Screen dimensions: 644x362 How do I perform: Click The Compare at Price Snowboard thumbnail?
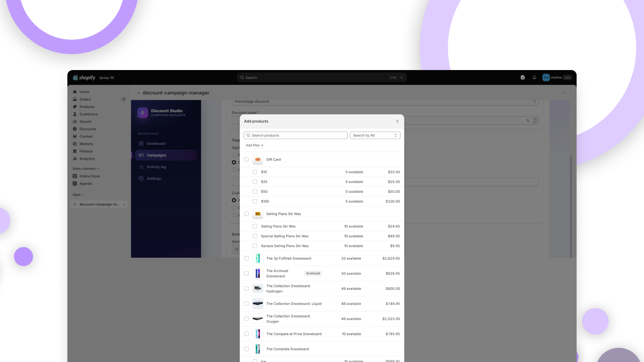[x=258, y=334]
